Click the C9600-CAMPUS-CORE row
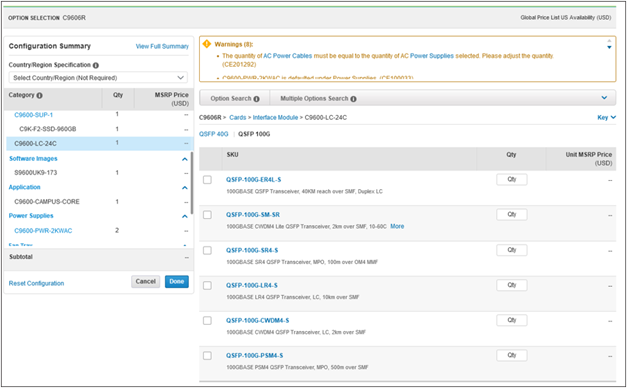This screenshot has height=388, width=627. (x=99, y=202)
